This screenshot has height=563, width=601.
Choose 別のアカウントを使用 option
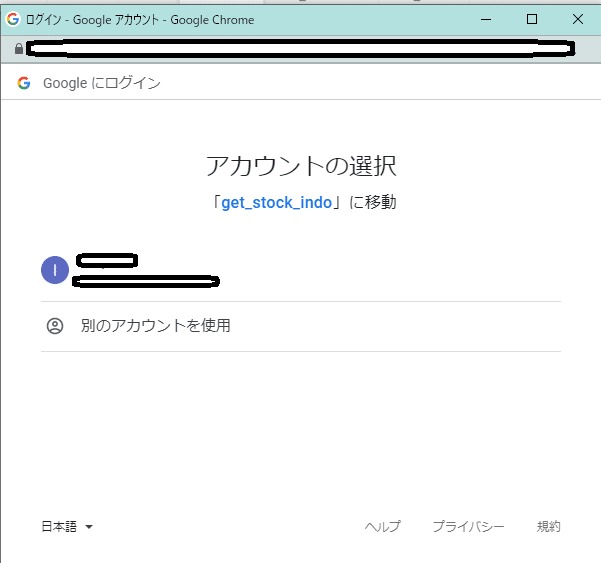pos(300,326)
